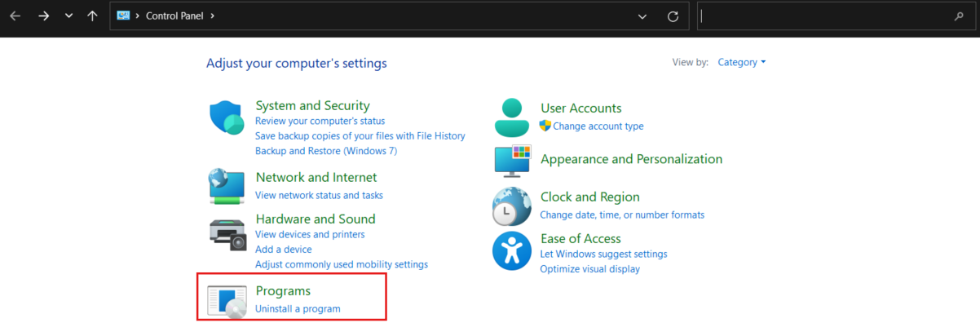
Task: Choose Uninstall a program link
Action: pos(298,308)
